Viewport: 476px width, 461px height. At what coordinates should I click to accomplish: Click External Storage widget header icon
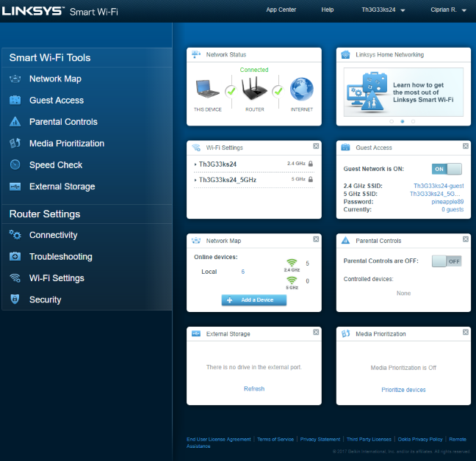click(x=196, y=333)
